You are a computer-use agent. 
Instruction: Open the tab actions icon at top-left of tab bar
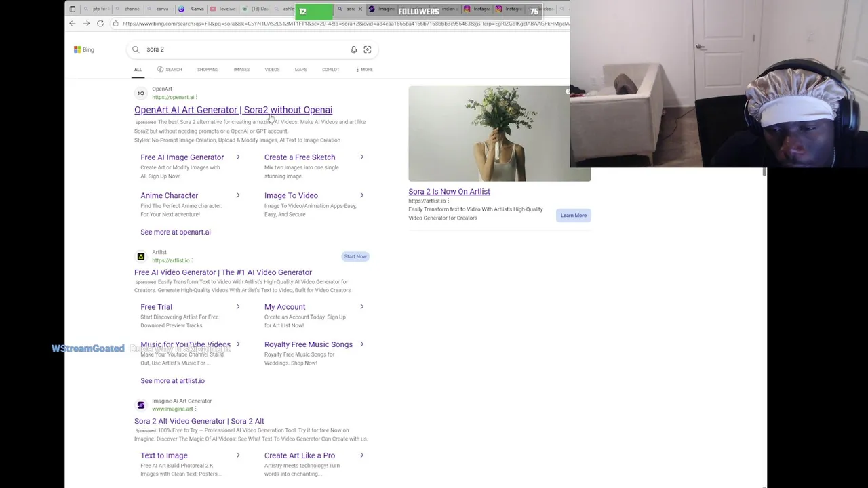(x=73, y=9)
